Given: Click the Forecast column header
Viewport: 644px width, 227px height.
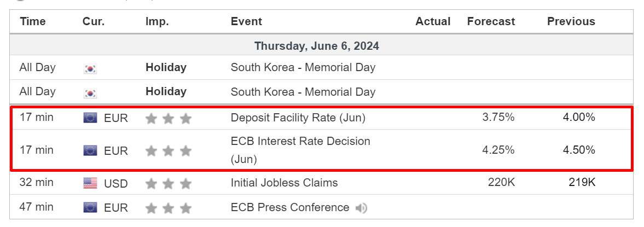Looking at the screenshot, I should [x=491, y=21].
